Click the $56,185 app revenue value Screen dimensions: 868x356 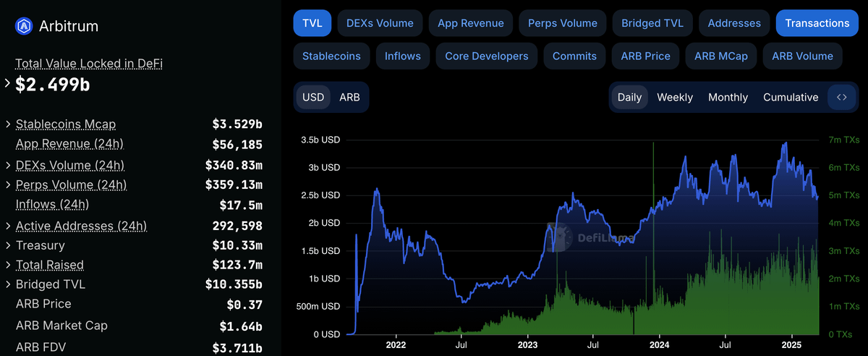(x=237, y=145)
